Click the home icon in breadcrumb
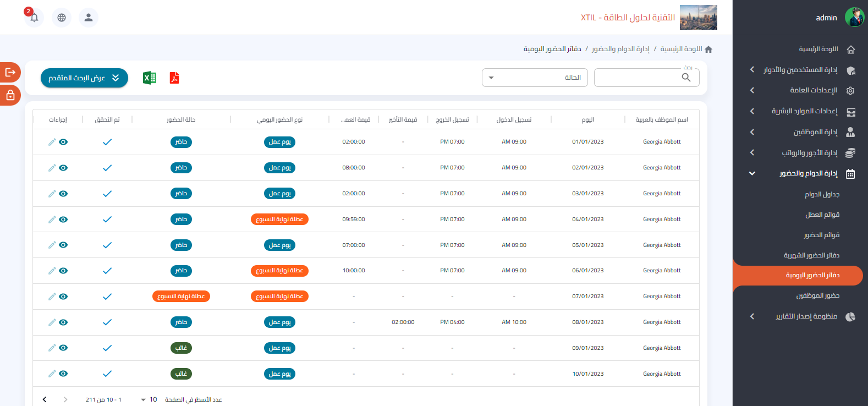 (x=708, y=50)
